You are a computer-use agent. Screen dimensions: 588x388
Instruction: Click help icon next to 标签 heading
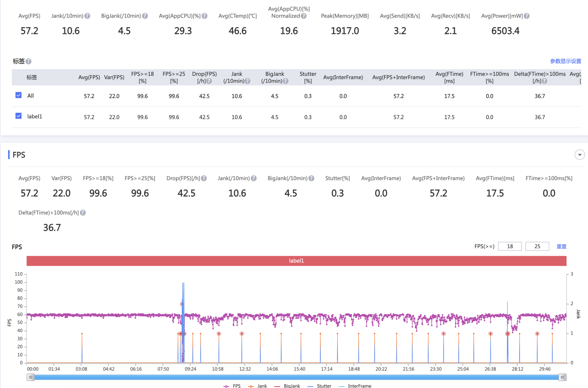tap(28, 61)
